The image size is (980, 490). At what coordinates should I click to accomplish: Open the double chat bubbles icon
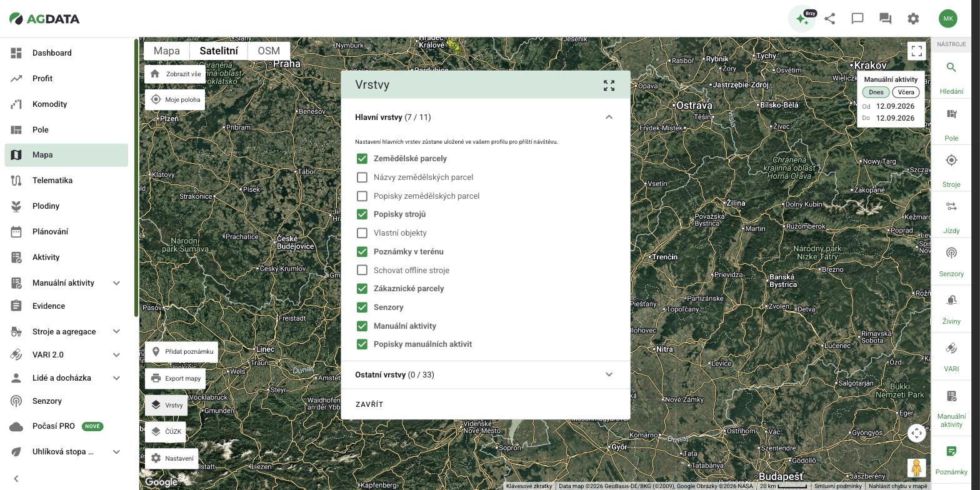point(885,19)
